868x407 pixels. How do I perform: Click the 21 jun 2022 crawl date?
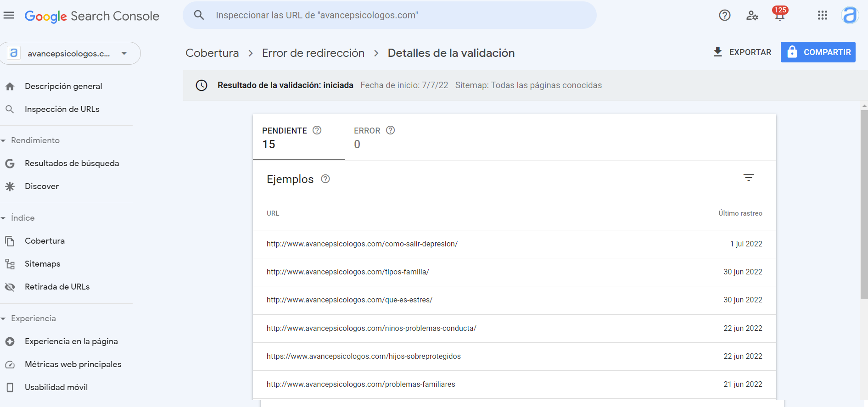point(743,385)
